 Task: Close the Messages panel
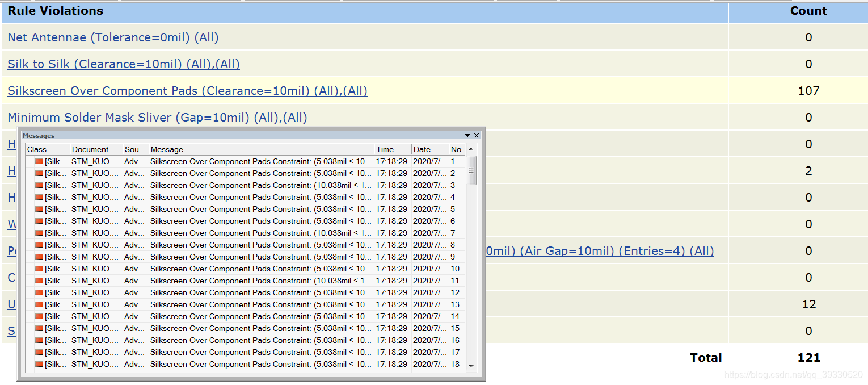pyautogui.click(x=477, y=136)
